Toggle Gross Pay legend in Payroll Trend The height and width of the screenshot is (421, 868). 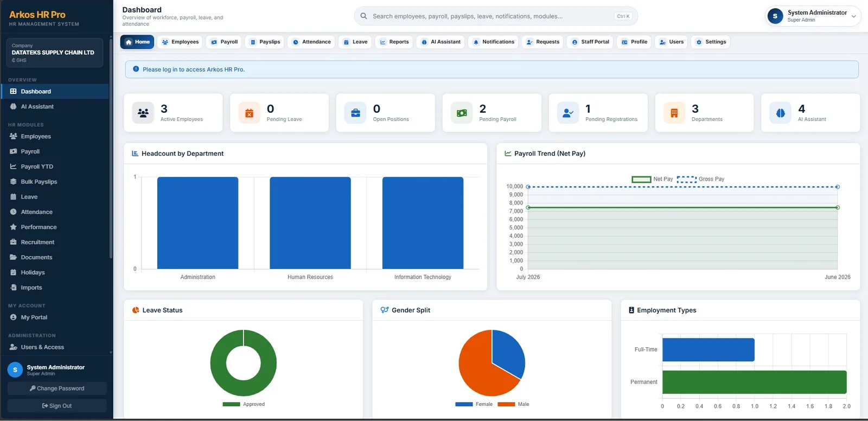tap(700, 179)
